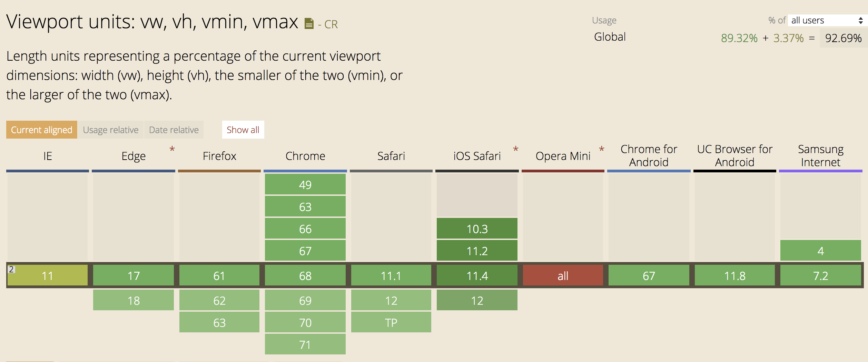Click the asterisk next to iOS Safari
Screen dimensions: 868x362
(x=516, y=149)
